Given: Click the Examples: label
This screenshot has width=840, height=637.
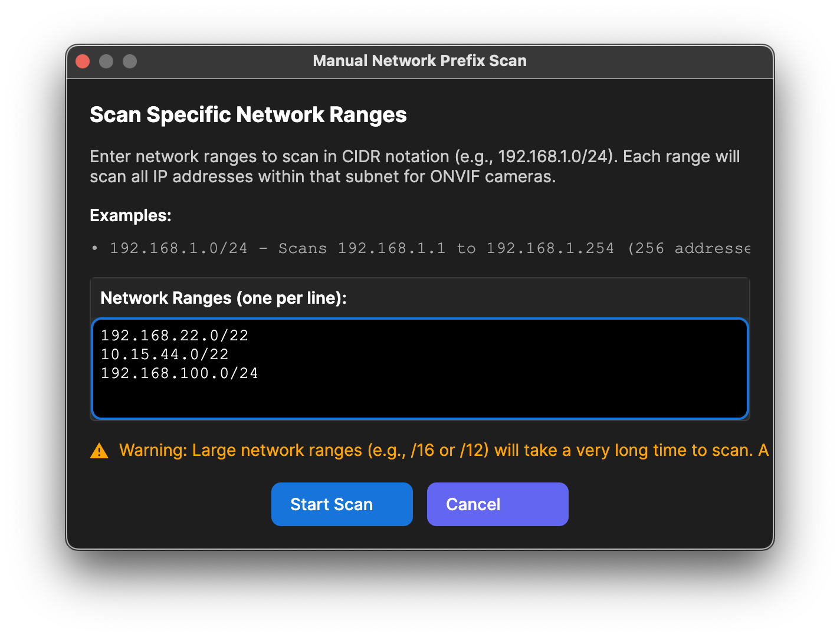Looking at the screenshot, I should [130, 216].
